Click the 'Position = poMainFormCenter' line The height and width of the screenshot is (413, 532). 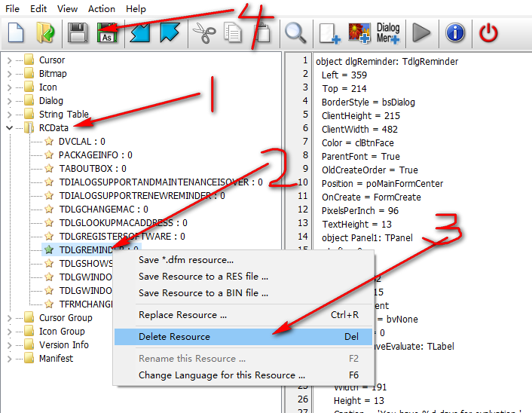(x=382, y=184)
